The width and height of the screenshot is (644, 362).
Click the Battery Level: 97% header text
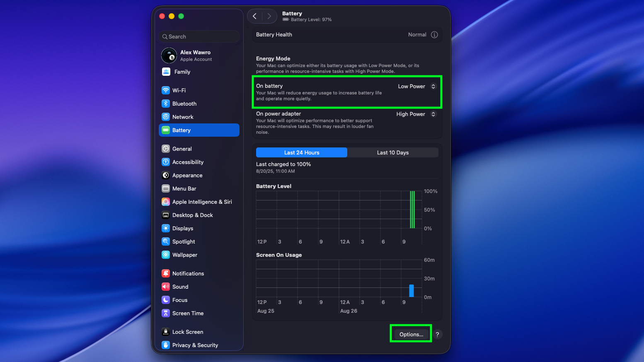[x=311, y=19]
